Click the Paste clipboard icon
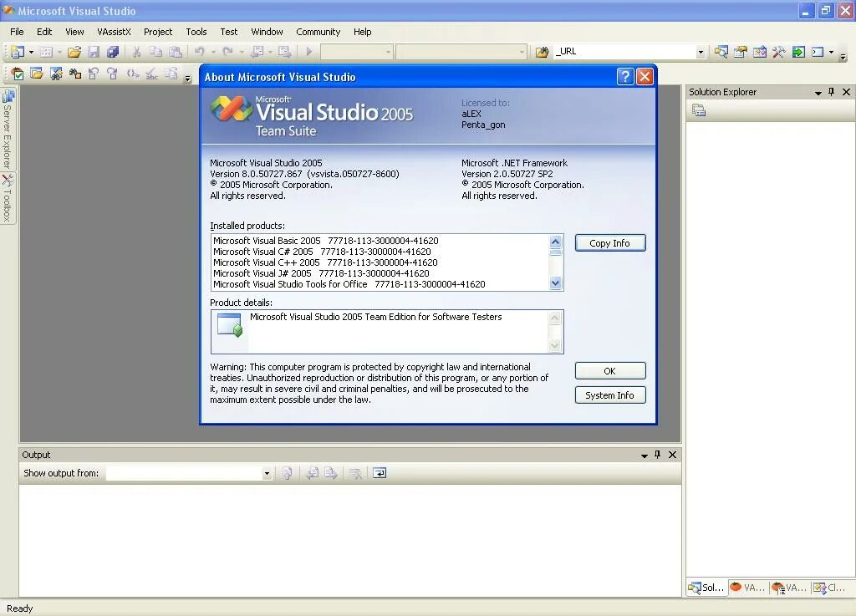Image resolution: width=856 pixels, height=616 pixels. [176, 52]
